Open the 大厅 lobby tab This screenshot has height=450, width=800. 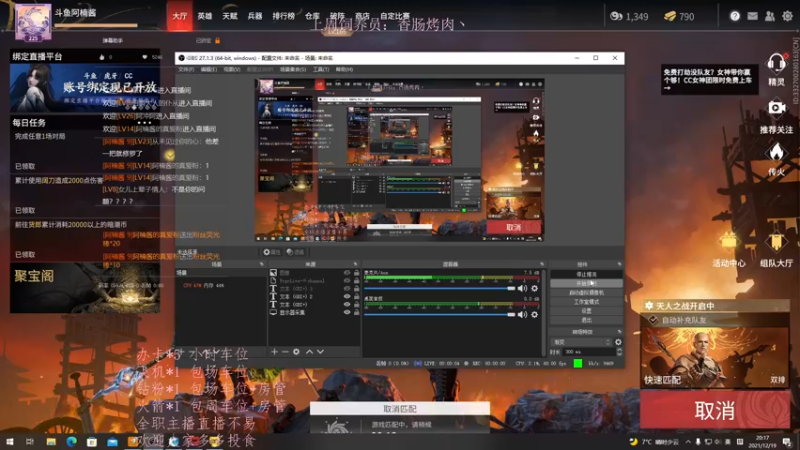pyautogui.click(x=180, y=16)
